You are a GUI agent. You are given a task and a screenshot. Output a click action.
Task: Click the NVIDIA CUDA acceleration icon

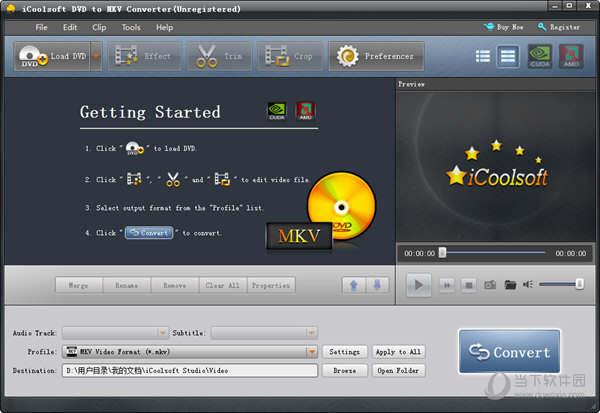coord(541,56)
